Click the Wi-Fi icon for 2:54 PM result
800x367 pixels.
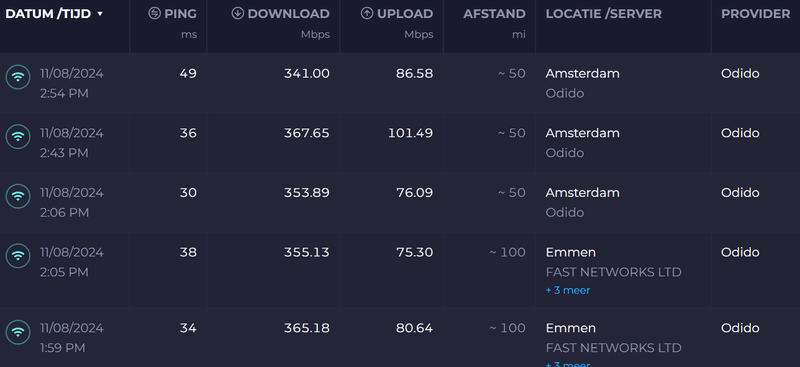(18, 78)
